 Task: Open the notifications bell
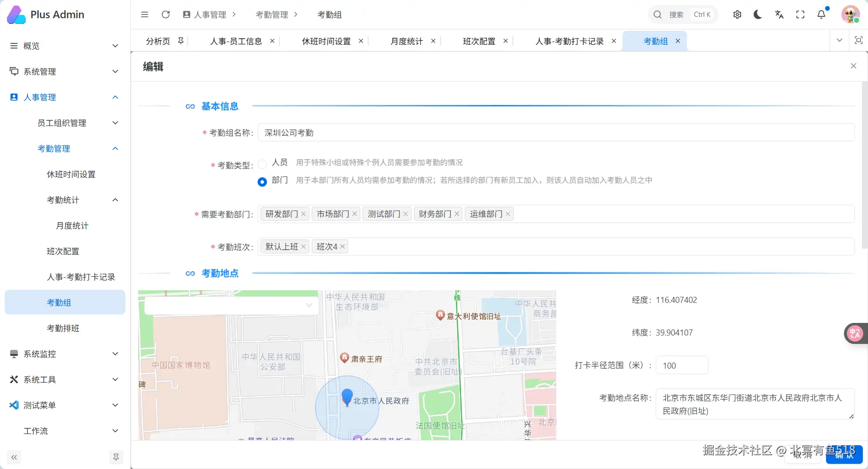coord(821,14)
